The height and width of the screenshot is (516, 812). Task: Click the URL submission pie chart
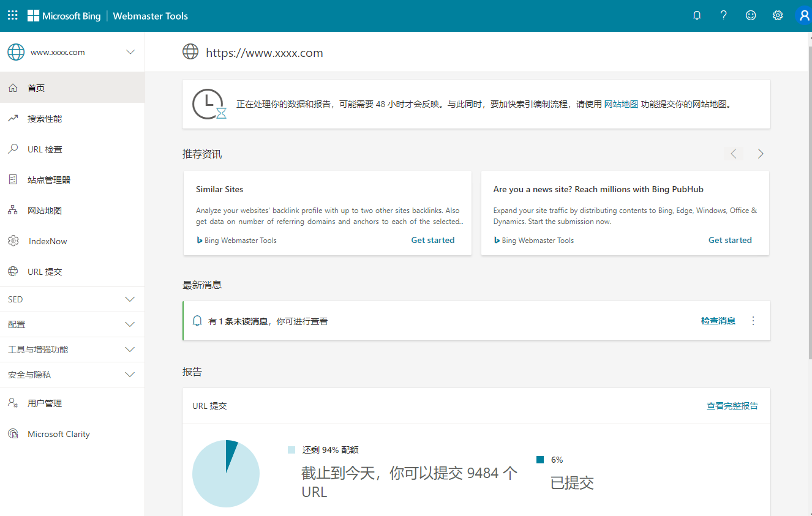tap(226, 474)
